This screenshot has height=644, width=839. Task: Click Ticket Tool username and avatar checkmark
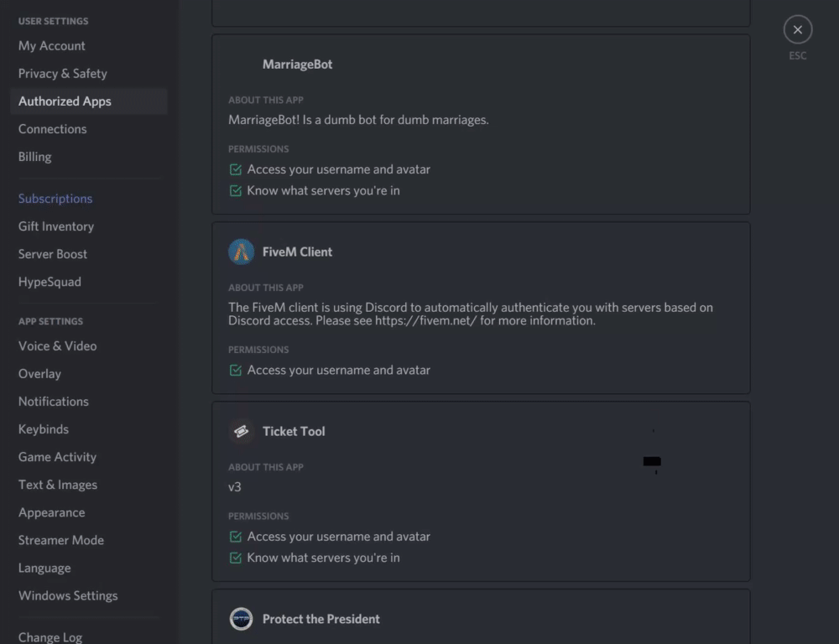pos(236,537)
